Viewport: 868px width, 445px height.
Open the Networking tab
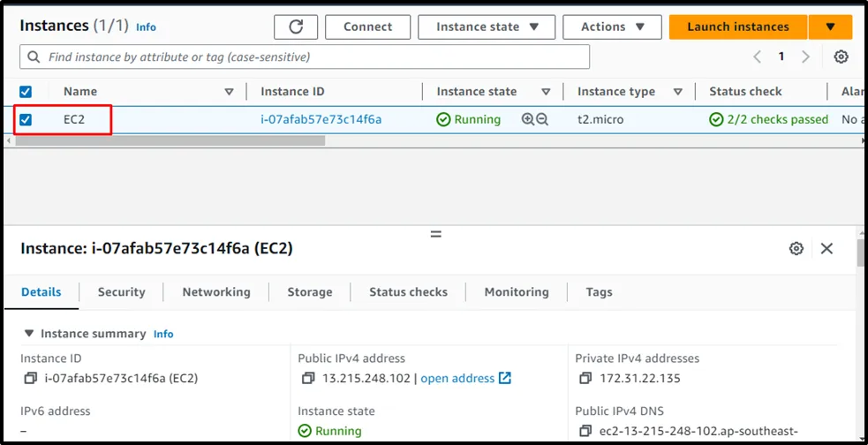pyautogui.click(x=216, y=292)
